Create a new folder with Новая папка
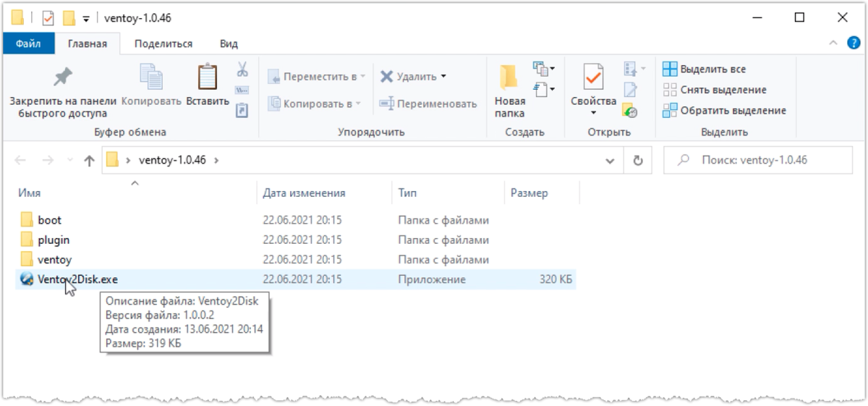 509,92
